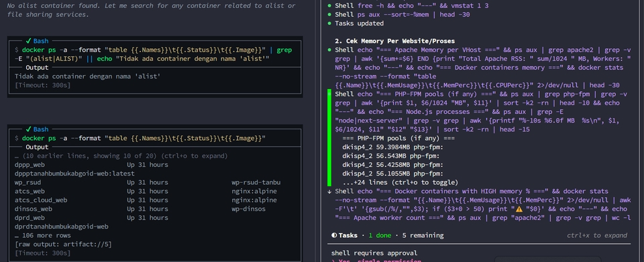Toggle the '...+24 lines (ctrl+o to toggle)' output
644x262 pixels.
pyautogui.click(x=400, y=182)
